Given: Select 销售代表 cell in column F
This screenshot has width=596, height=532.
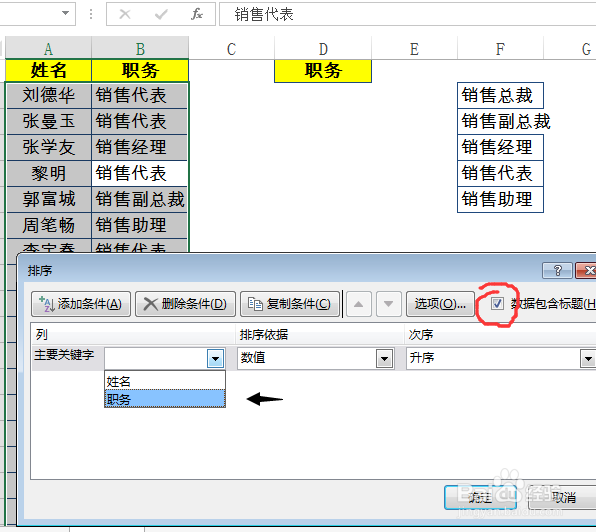Looking at the screenshot, I should [500, 173].
